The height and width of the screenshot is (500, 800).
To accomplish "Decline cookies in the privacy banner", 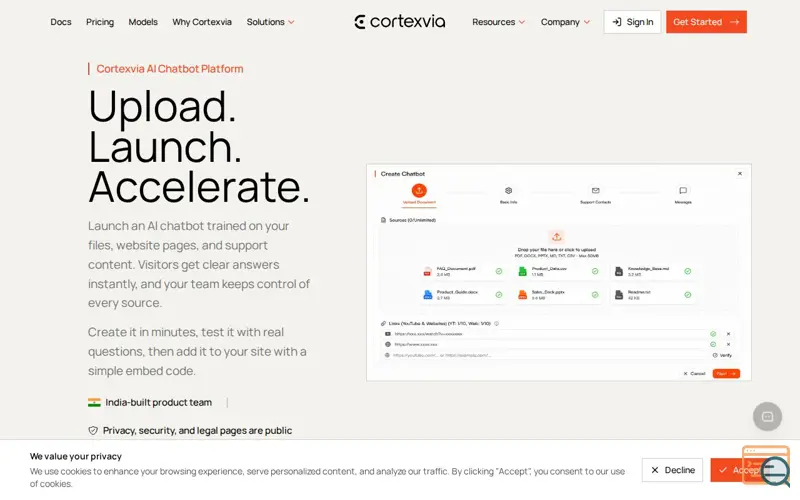I will 672,470.
